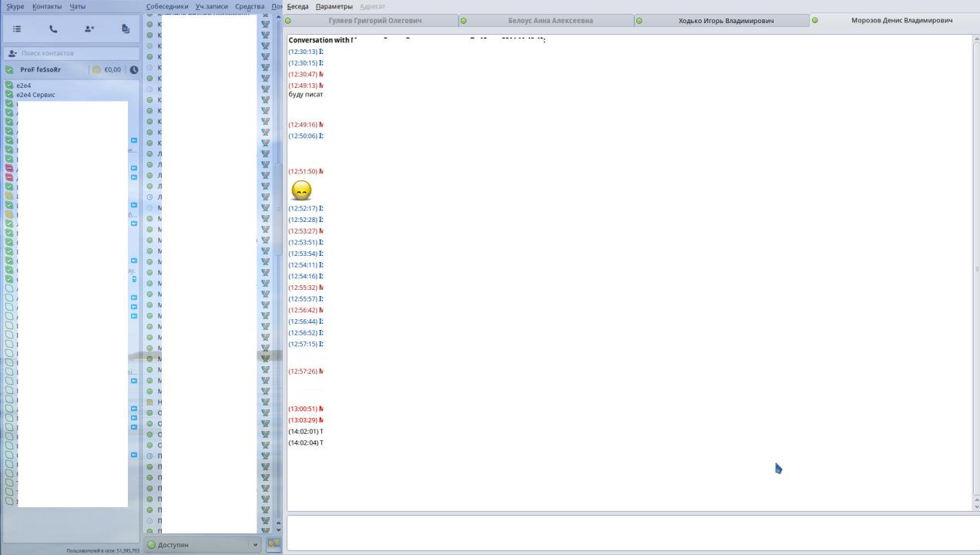The width and height of the screenshot is (980, 555).
Task: Open the Беседа menu
Action: pos(297,6)
